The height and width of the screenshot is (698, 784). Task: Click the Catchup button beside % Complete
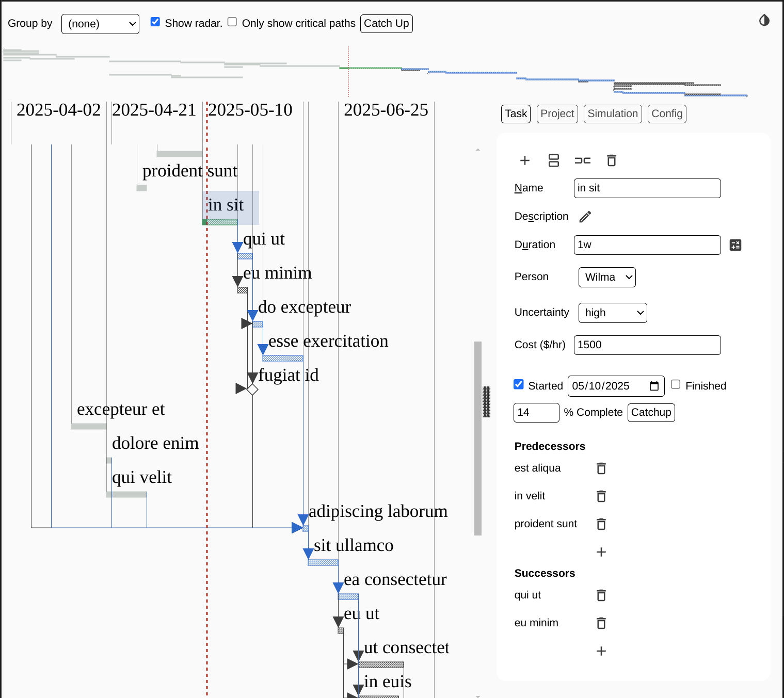pyautogui.click(x=651, y=412)
